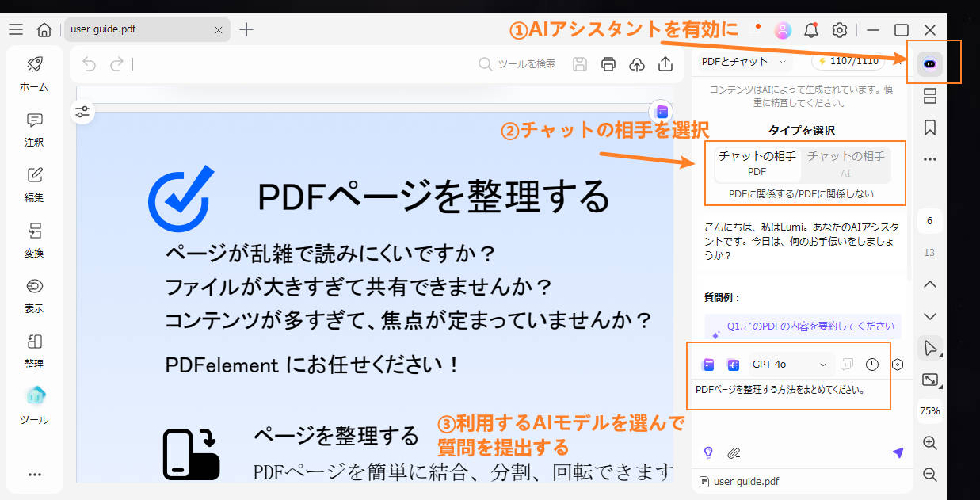Click the print icon in toolbar
This screenshot has width=980, height=500.
pyautogui.click(x=608, y=64)
